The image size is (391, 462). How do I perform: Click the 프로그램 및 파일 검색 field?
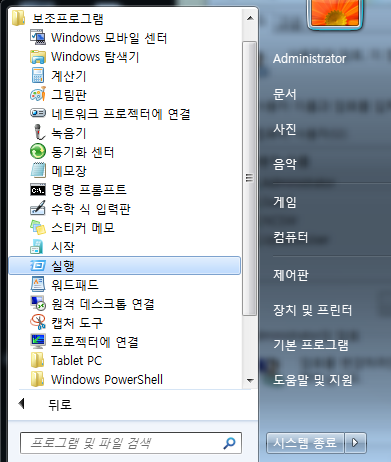point(131,443)
